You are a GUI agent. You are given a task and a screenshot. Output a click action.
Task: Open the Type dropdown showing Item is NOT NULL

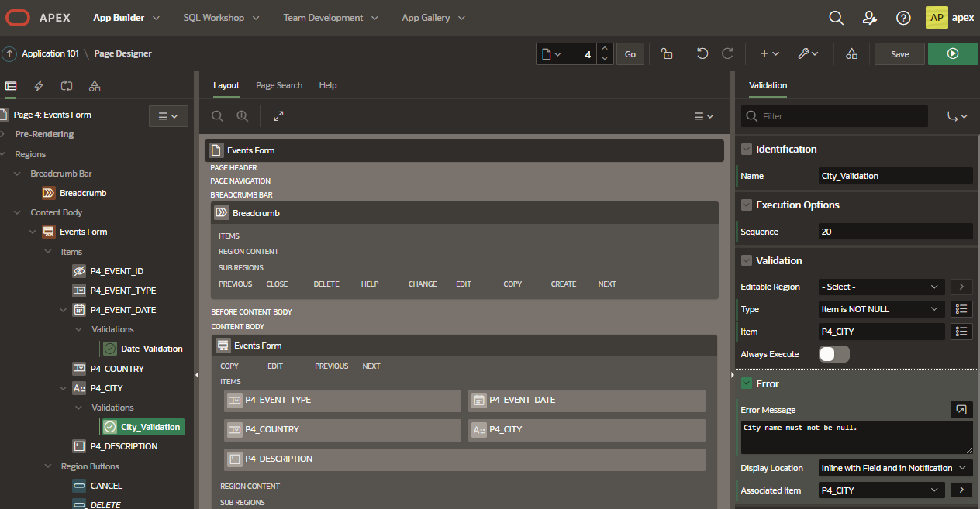(882, 309)
